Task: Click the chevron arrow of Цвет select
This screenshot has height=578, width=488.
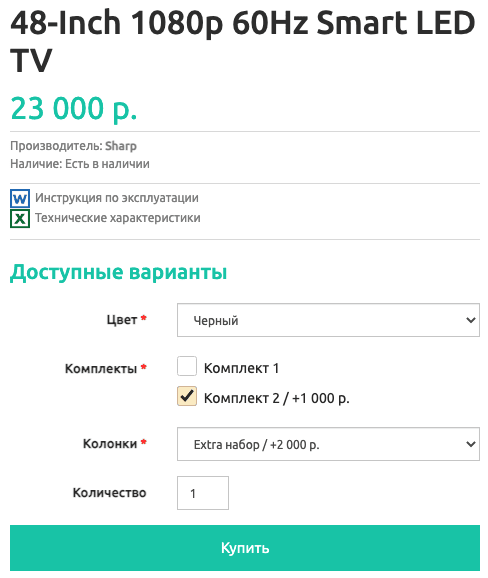Action: pyautogui.click(x=470, y=320)
